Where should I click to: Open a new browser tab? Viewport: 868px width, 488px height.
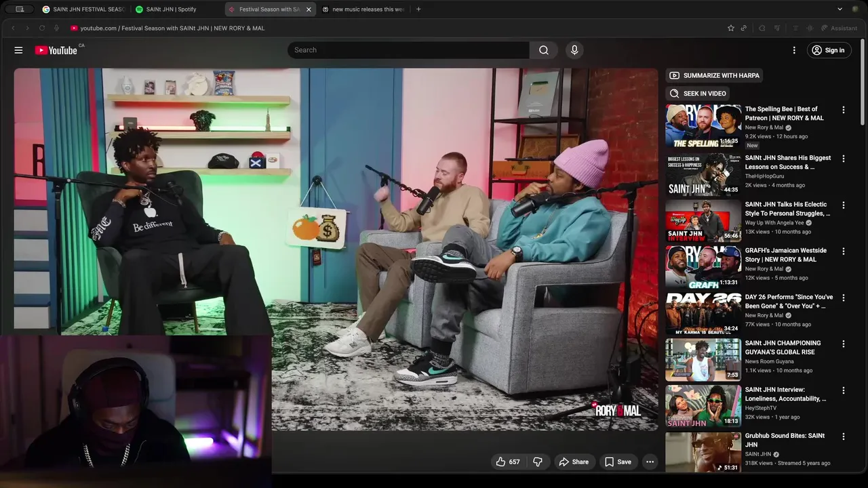(418, 9)
